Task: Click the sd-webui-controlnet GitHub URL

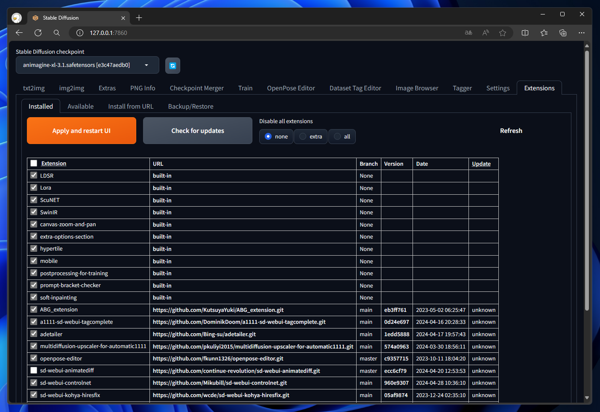Action: coord(220,383)
